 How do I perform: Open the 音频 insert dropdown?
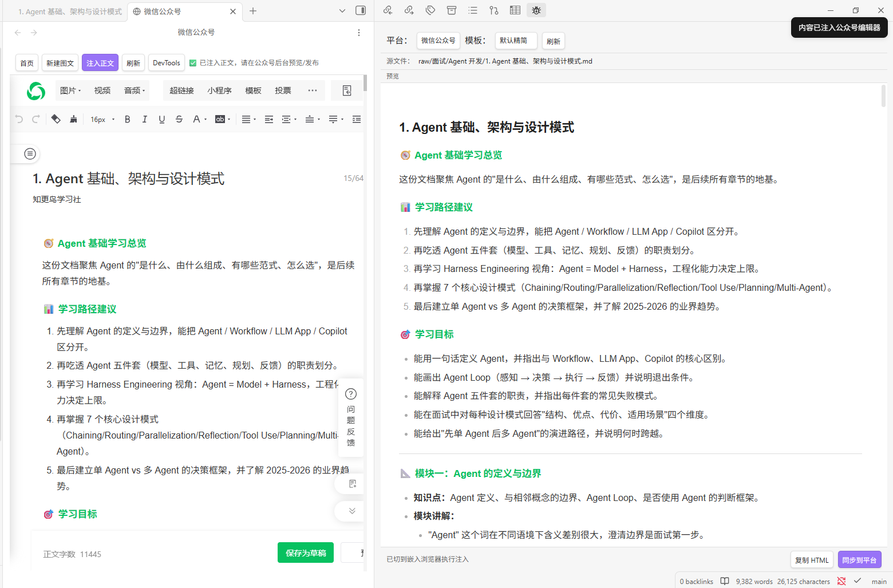click(x=135, y=90)
